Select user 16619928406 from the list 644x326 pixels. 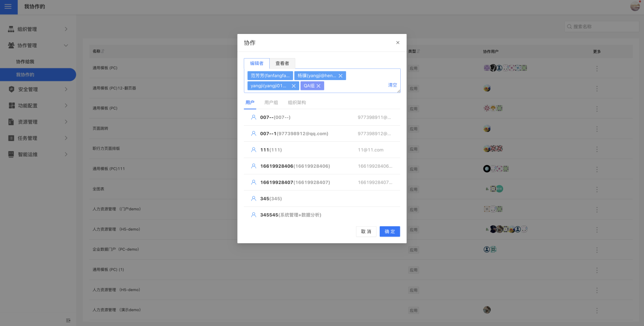coord(295,166)
